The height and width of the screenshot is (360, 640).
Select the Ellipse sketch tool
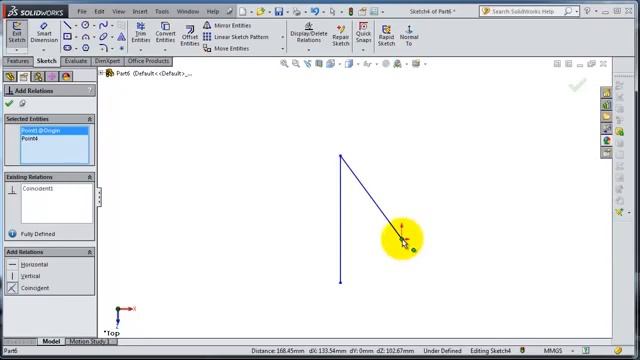pos(103,37)
